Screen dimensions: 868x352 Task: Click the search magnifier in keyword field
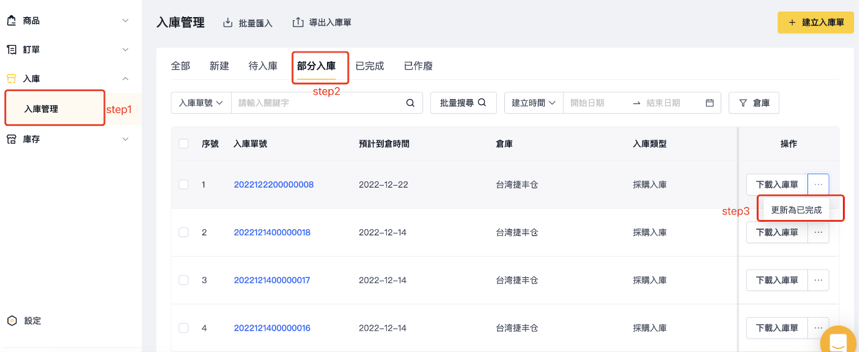[x=411, y=103]
